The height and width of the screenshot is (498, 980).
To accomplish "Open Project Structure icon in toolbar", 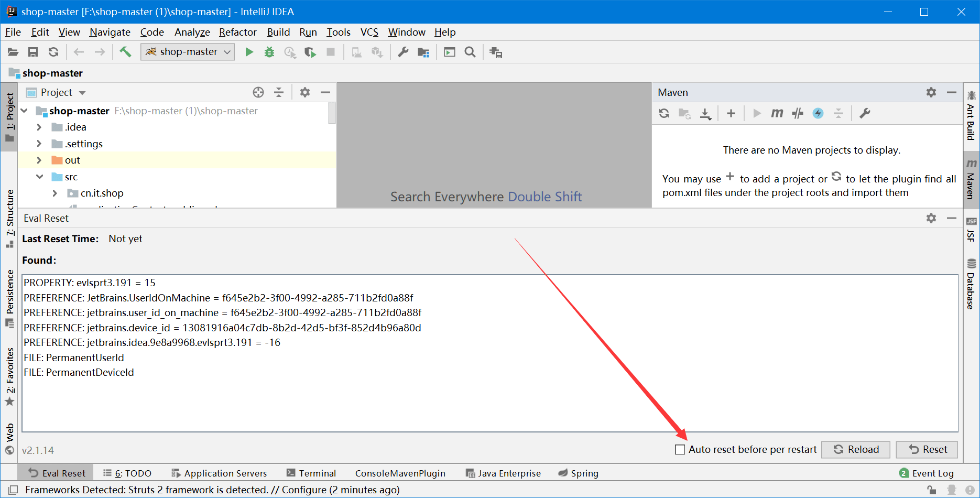I will click(423, 52).
